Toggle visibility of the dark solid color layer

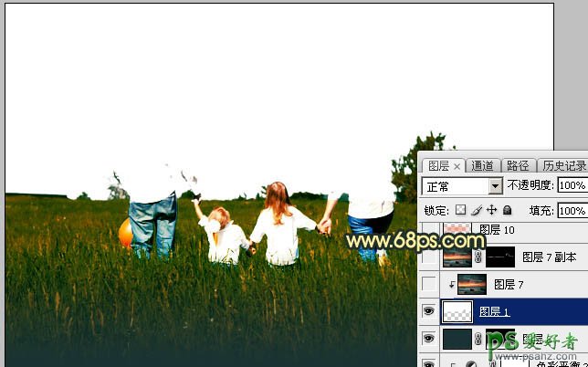click(x=429, y=339)
